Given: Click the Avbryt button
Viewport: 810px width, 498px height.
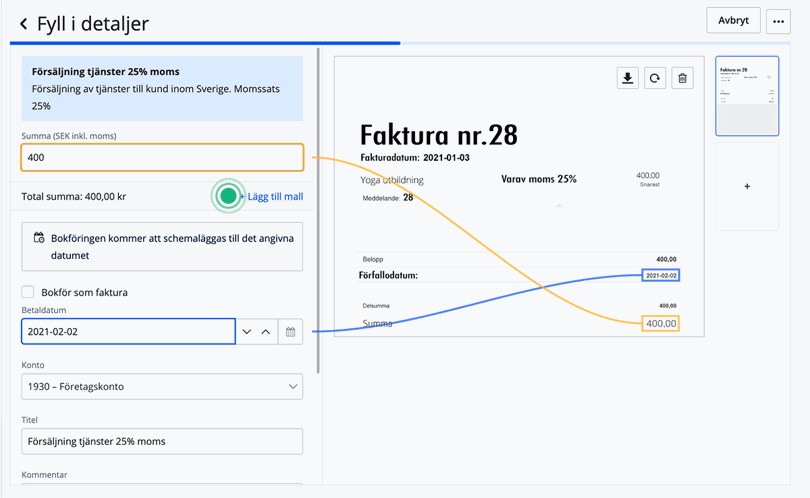Looking at the screenshot, I should [x=733, y=21].
